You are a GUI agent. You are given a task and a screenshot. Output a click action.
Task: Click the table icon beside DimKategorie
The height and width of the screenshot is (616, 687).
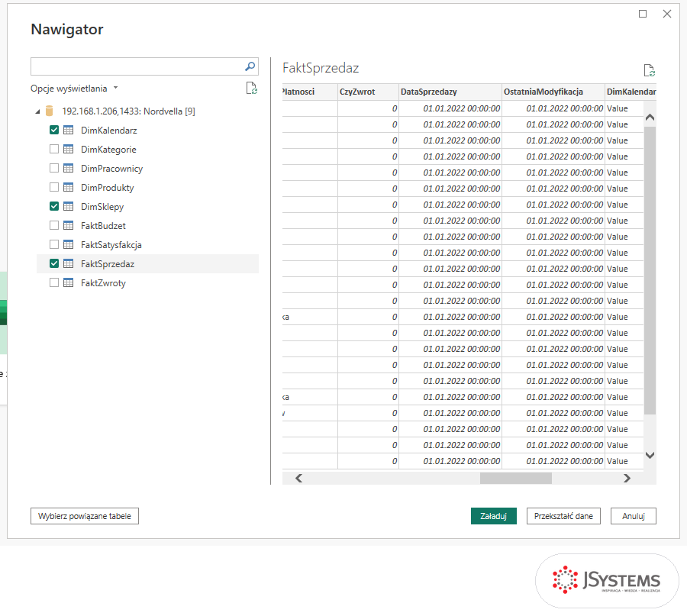coord(69,150)
